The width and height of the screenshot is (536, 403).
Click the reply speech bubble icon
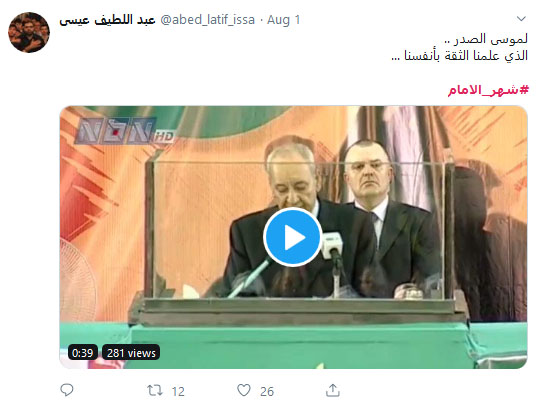tap(67, 390)
